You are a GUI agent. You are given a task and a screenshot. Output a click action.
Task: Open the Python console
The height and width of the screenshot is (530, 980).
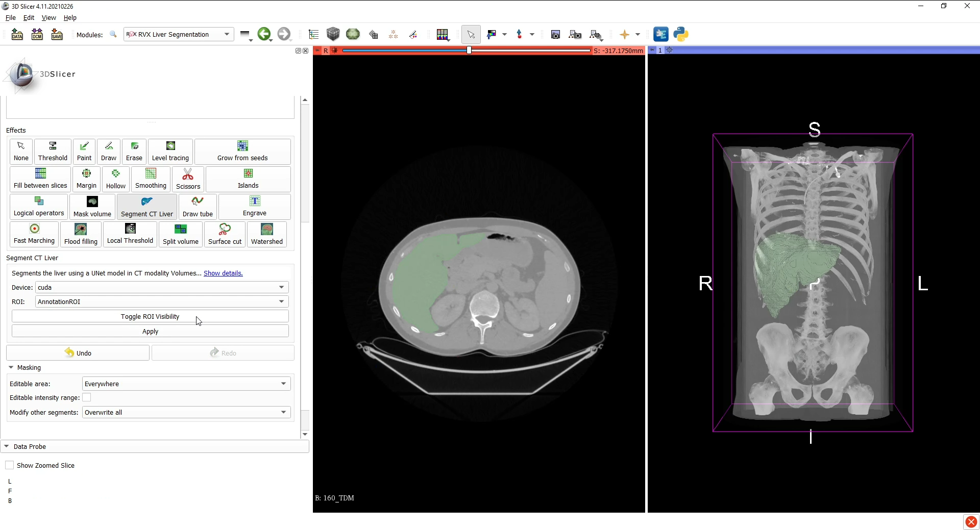pyautogui.click(x=681, y=34)
